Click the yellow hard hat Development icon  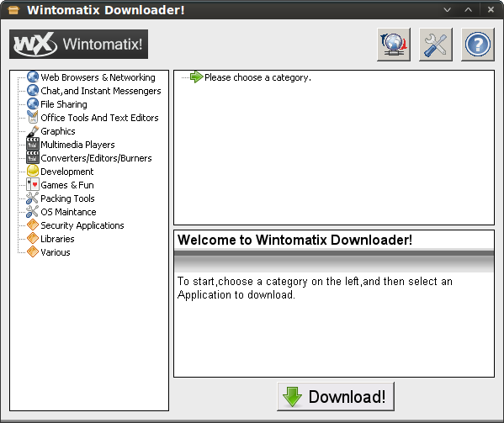33,172
